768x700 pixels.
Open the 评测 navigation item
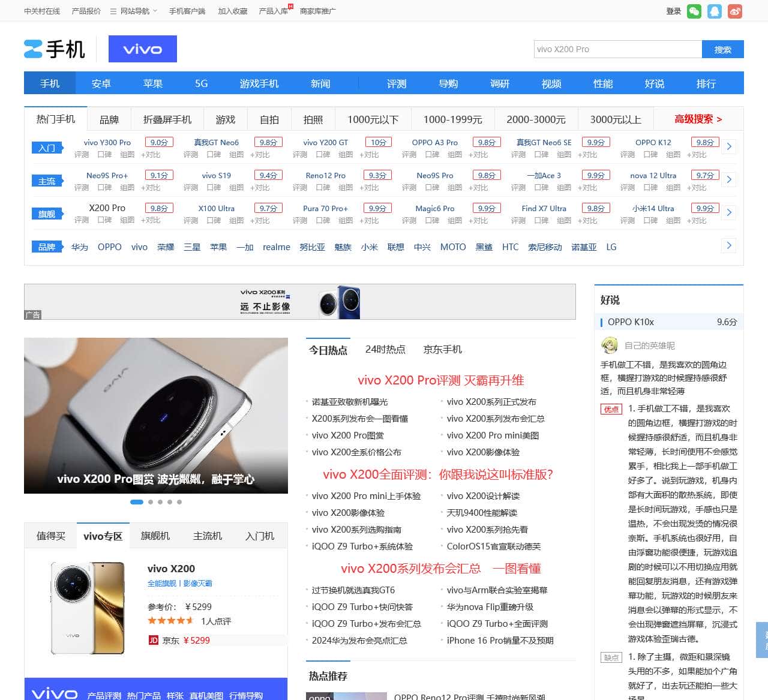(x=397, y=83)
